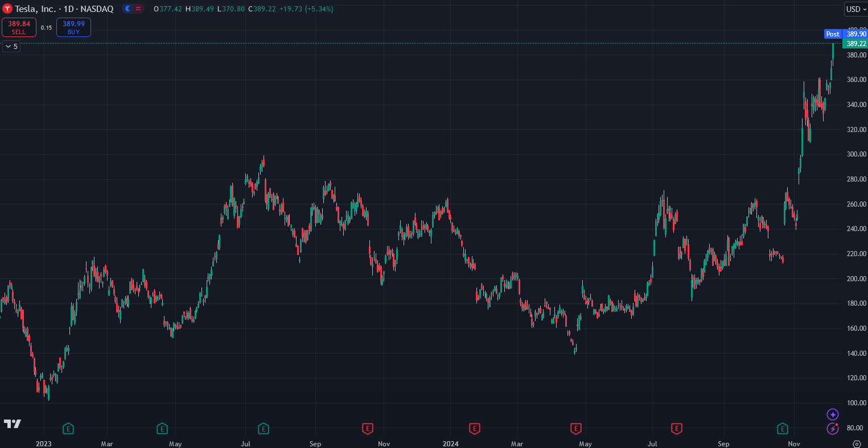Click the Post market price label
Viewport: 868px width, 448px height.
pyautogui.click(x=833, y=34)
